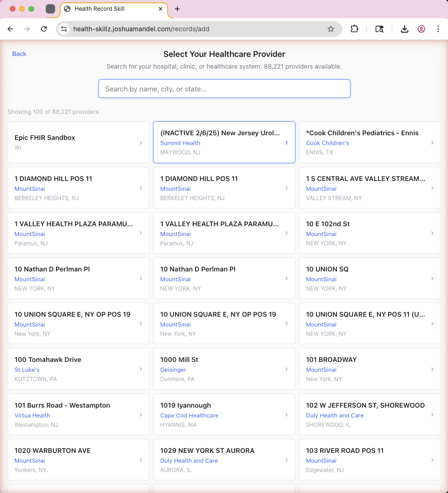Open chevron on 101 Burrs Road Westampton card
This screenshot has width=448, height=493.
coord(140,414)
